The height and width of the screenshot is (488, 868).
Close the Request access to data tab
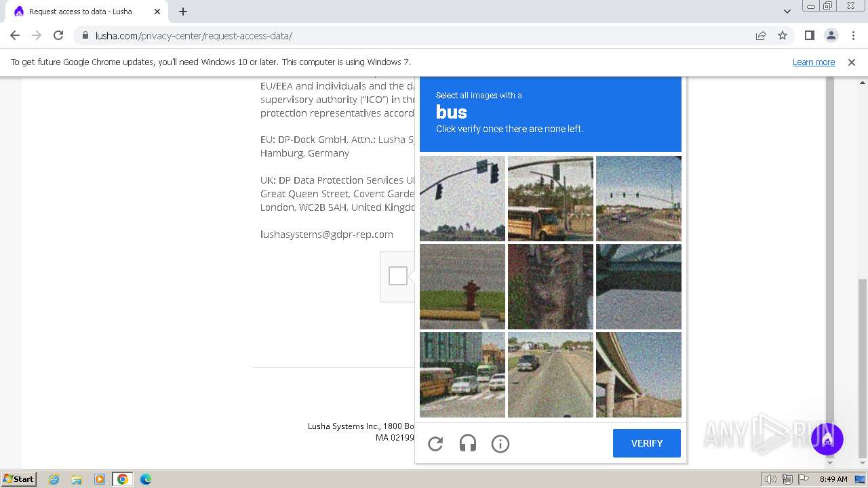[157, 12]
